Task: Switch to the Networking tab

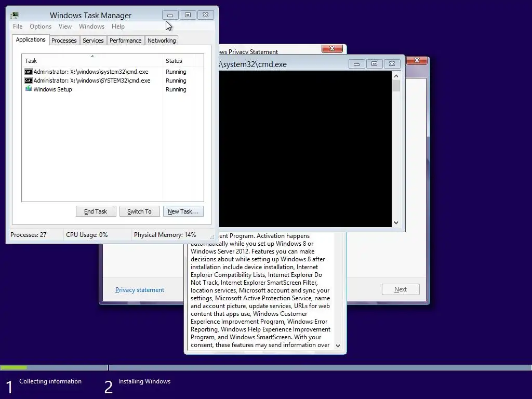Action: point(162,41)
